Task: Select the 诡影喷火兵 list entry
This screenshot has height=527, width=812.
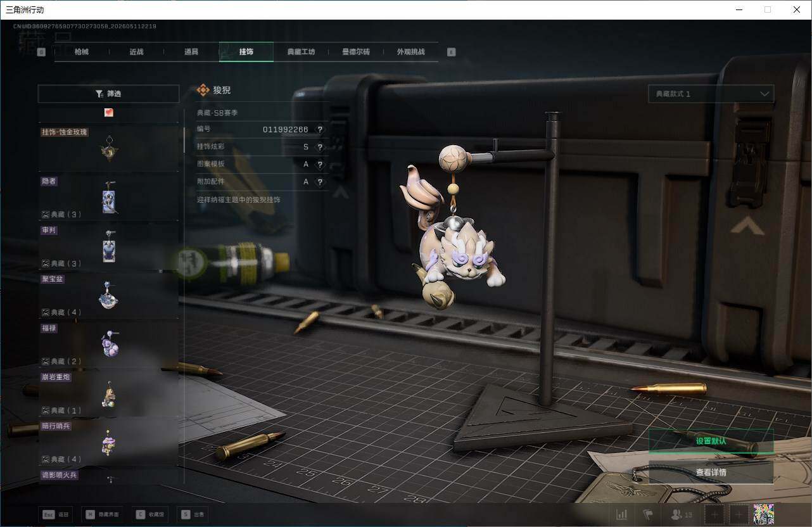Action: click(x=109, y=476)
